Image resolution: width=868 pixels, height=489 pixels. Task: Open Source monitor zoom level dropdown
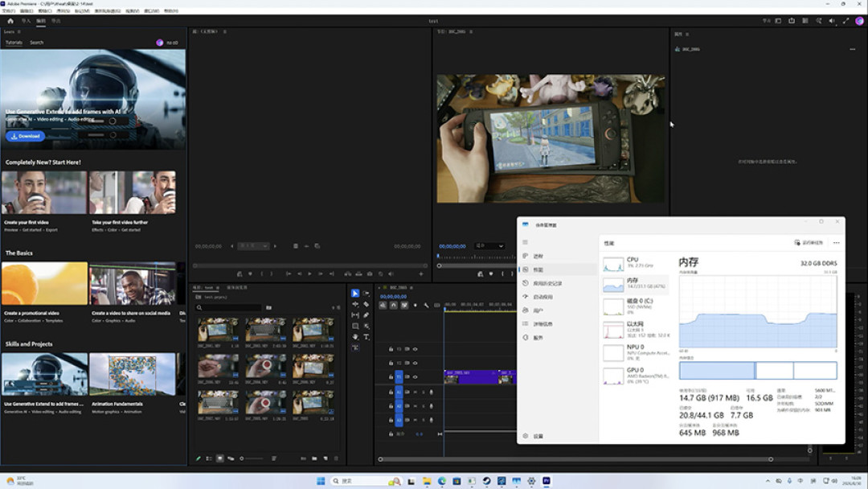pos(253,246)
